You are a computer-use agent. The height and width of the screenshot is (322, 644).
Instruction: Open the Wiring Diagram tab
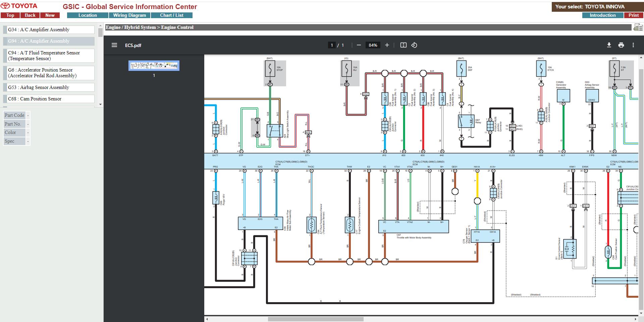click(x=129, y=15)
